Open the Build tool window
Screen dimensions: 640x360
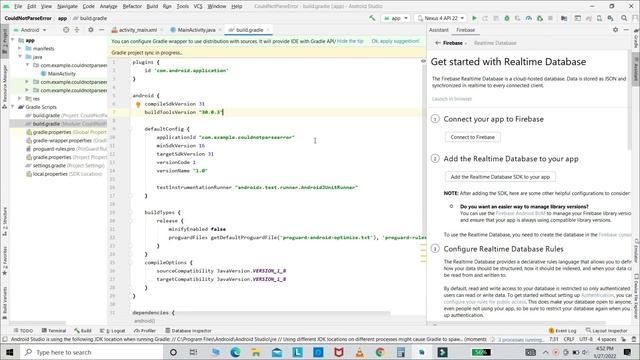point(83,331)
